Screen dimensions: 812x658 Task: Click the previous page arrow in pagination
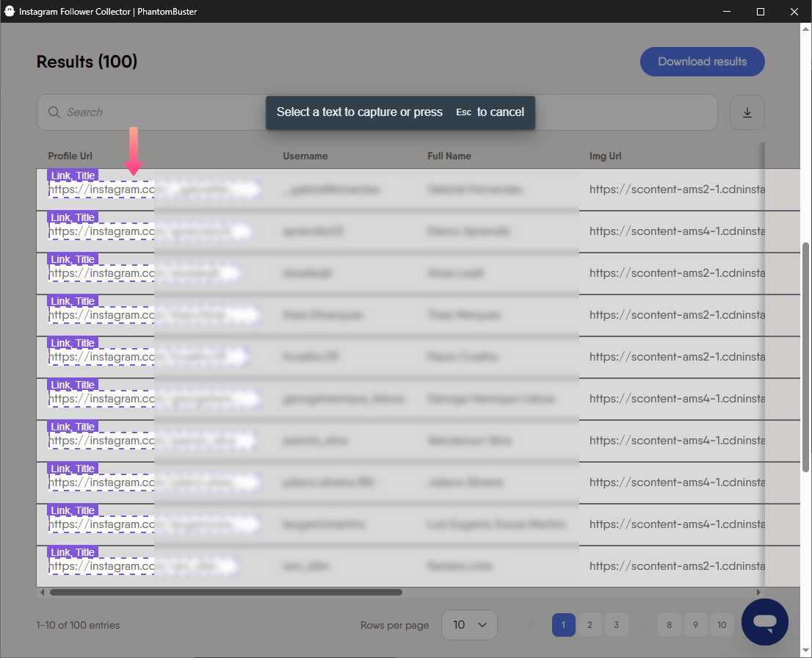pyautogui.click(x=530, y=625)
